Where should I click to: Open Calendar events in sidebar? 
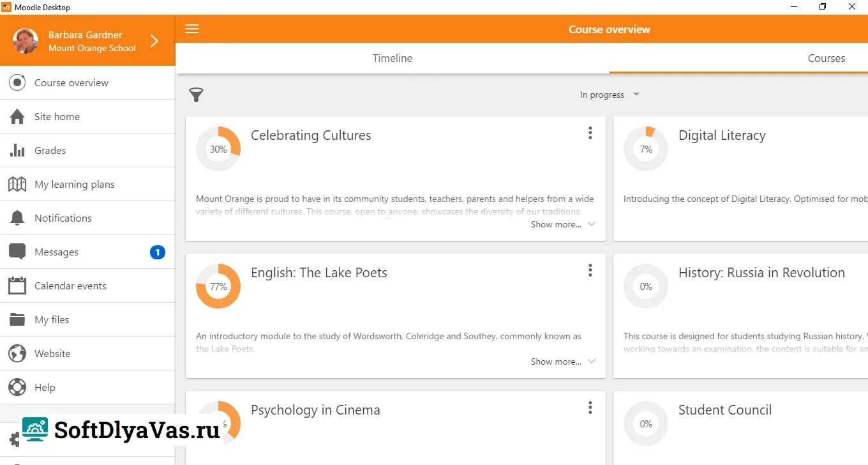[70, 286]
